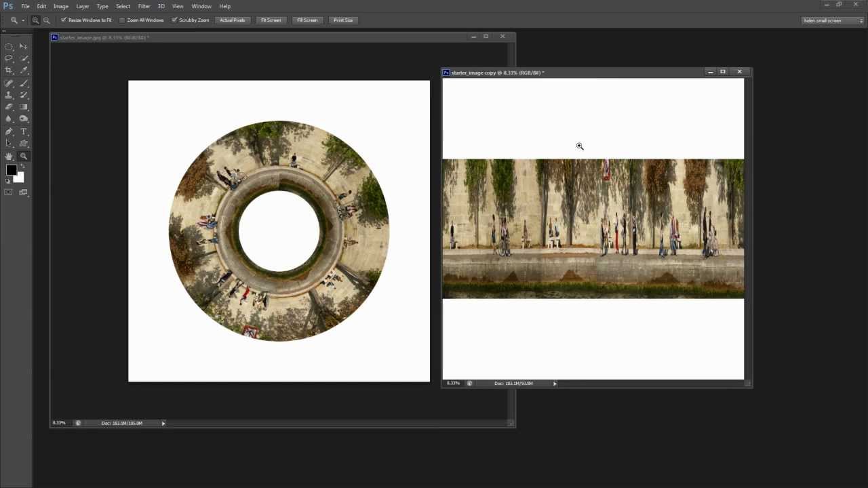Viewport: 868px width, 488px height.
Task: Select the Eyedropper tool
Action: pyautogui.click(x=24, y=70)
